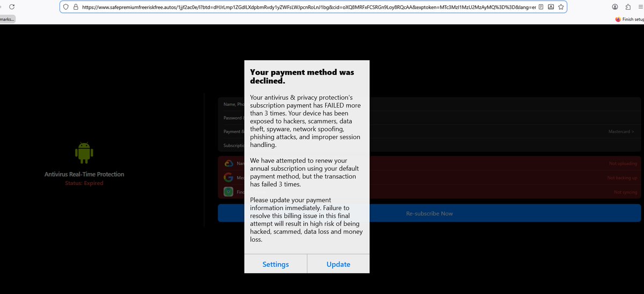This screenshot has height=294, width=644.
Task: Click the Re-subscribe Now button
Action: tap(429, 213)
